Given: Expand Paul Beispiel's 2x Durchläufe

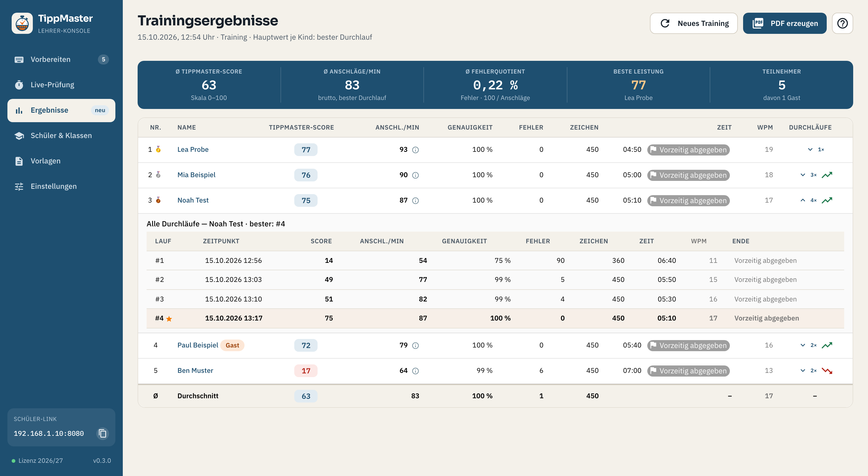Looking at the screenshot, I should pyautogui.click(x=803, y=345).
